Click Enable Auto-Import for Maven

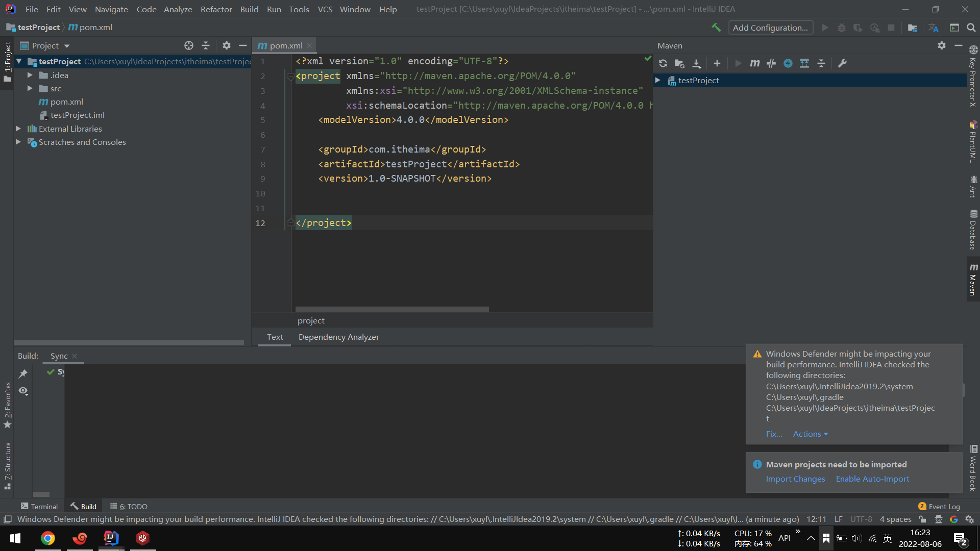[873, 479]
